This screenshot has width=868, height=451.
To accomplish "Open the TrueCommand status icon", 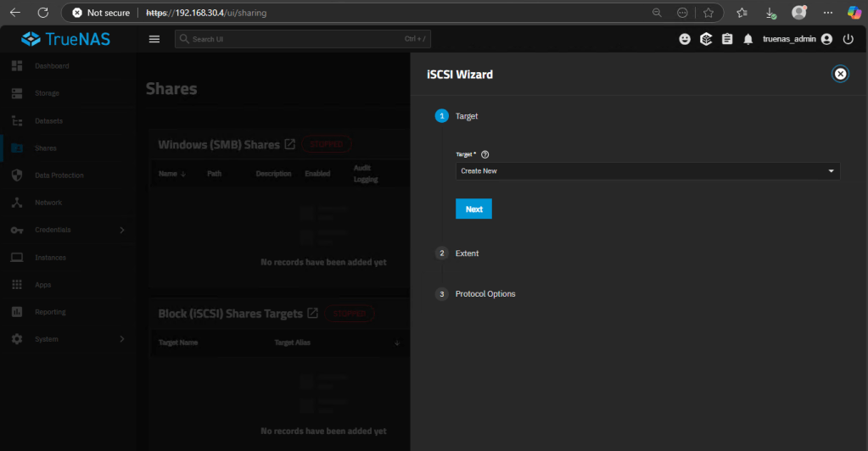I will (706, 39).
